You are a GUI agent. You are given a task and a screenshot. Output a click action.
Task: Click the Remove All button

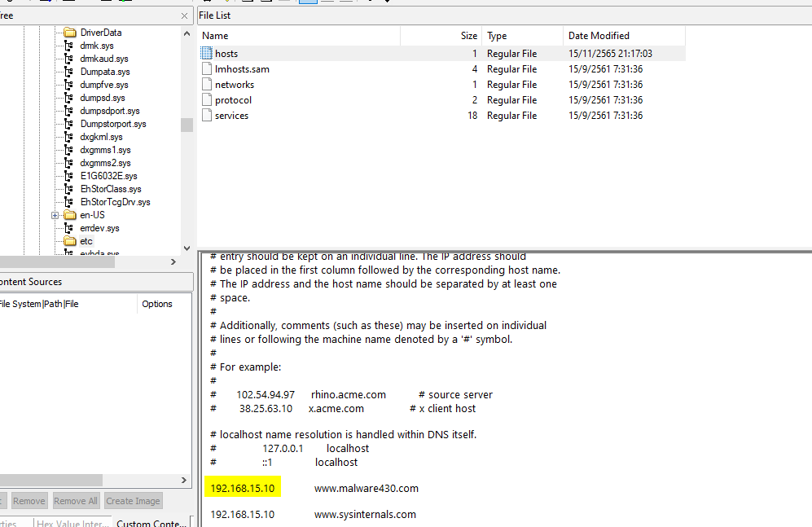(76, 501)
